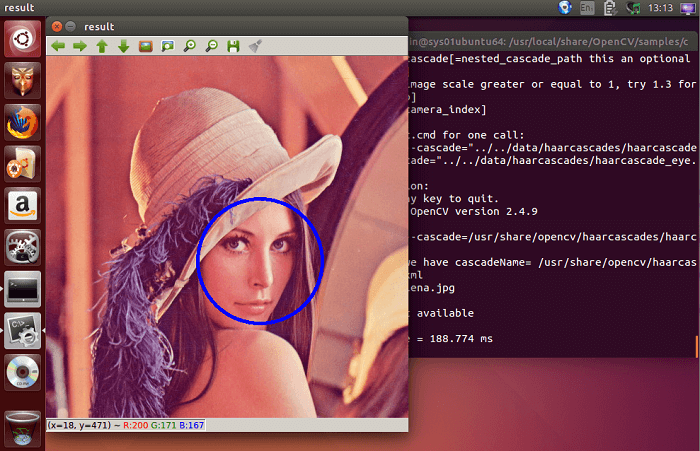This screenshot has height=451, width=700.
Task: Click green G:171 value in status bar
Action: tap(163, 425)
